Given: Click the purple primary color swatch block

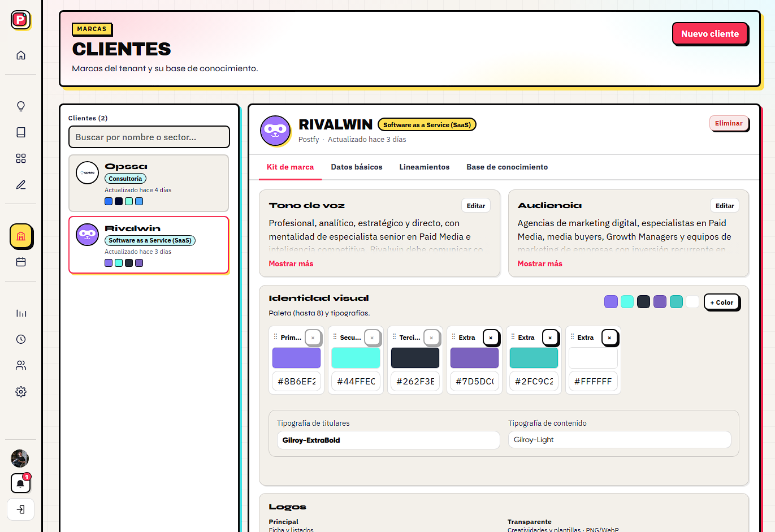Looking at the screenshot, I should click(x=296, y=358).
